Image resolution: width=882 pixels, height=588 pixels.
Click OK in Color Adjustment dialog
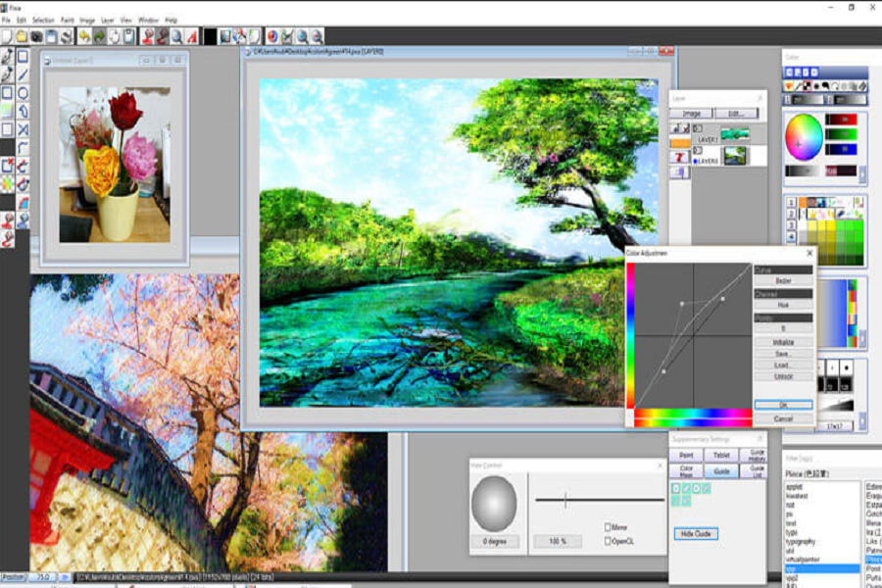coord(783,405)
